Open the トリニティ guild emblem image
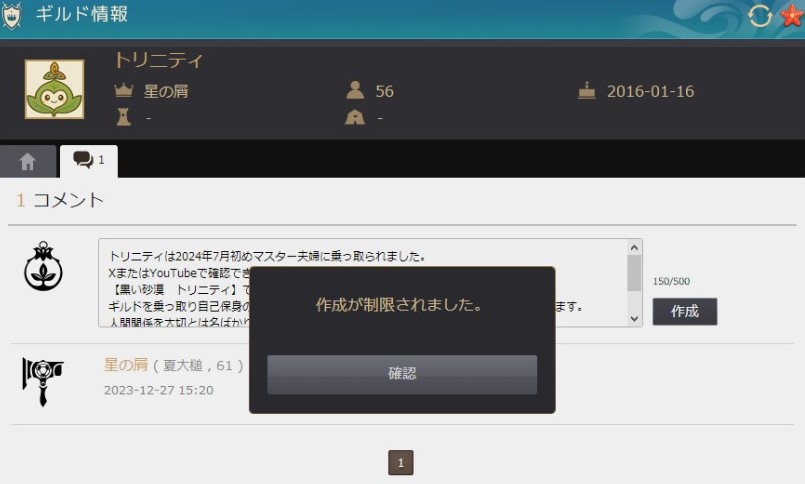Image resolution: width=805 pixels, height=484 pixels. [x=54, y=89]
